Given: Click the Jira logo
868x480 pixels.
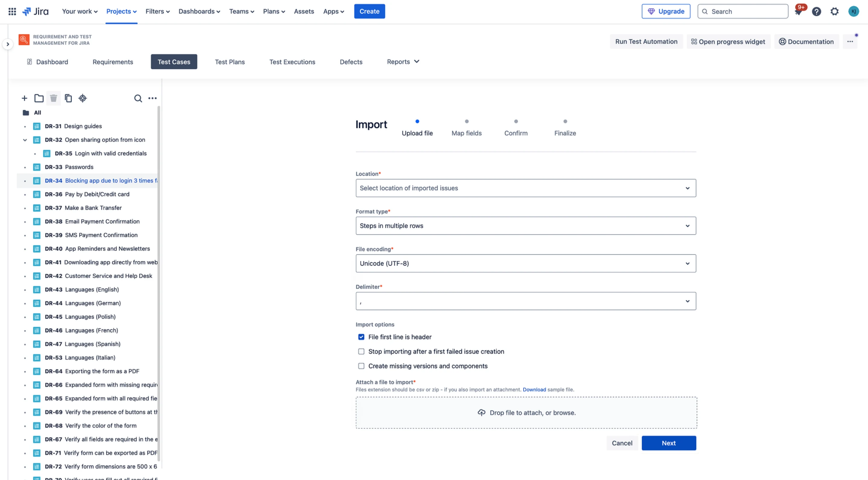Looking at the screenshot, I should [x=35, y=11].
